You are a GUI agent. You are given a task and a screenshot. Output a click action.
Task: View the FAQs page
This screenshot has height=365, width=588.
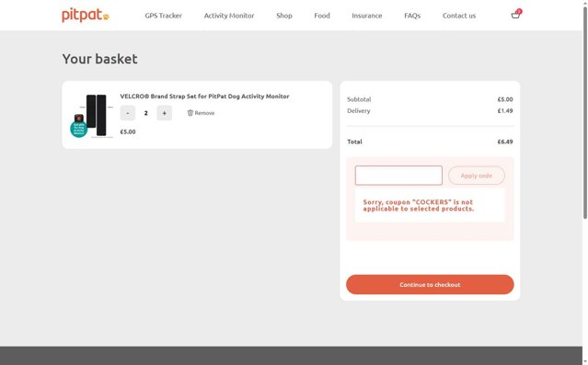tap(412, 16)
